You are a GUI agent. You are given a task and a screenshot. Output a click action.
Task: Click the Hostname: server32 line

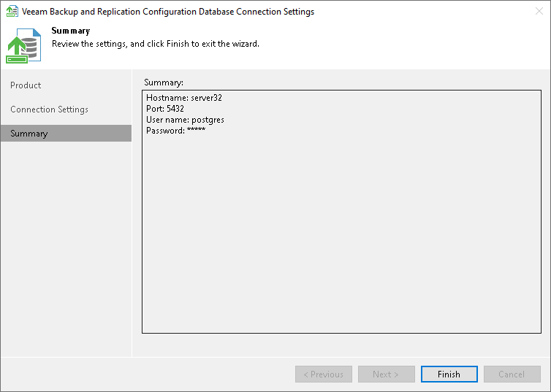pyautogui.click(x=184, y=98)
